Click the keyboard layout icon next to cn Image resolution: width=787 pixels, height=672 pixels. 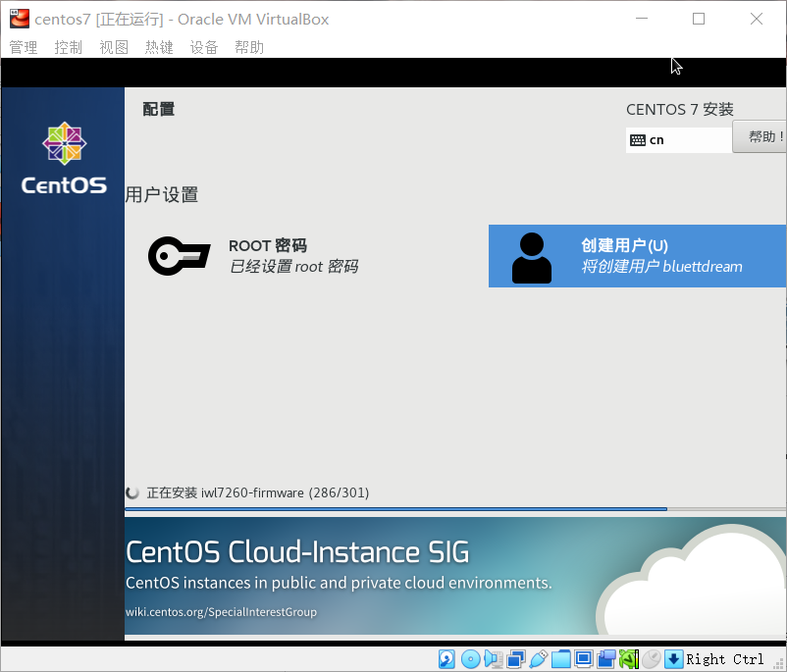[x=638, y=140]
